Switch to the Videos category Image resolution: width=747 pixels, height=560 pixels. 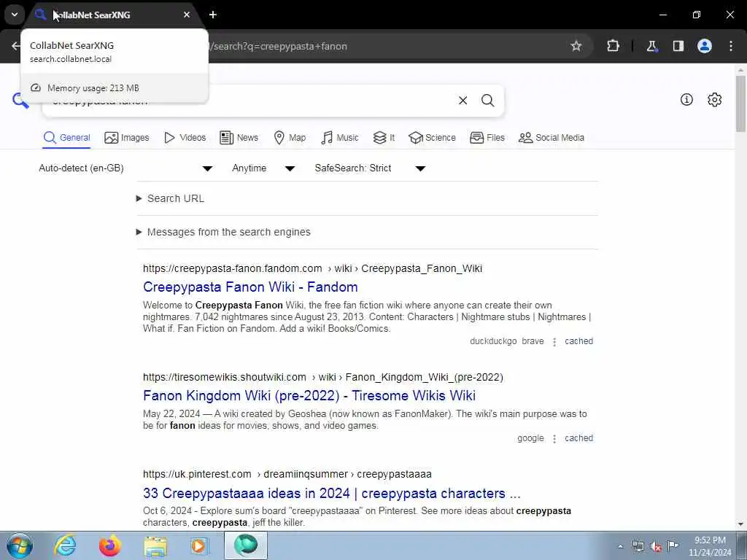coord(185,138)
